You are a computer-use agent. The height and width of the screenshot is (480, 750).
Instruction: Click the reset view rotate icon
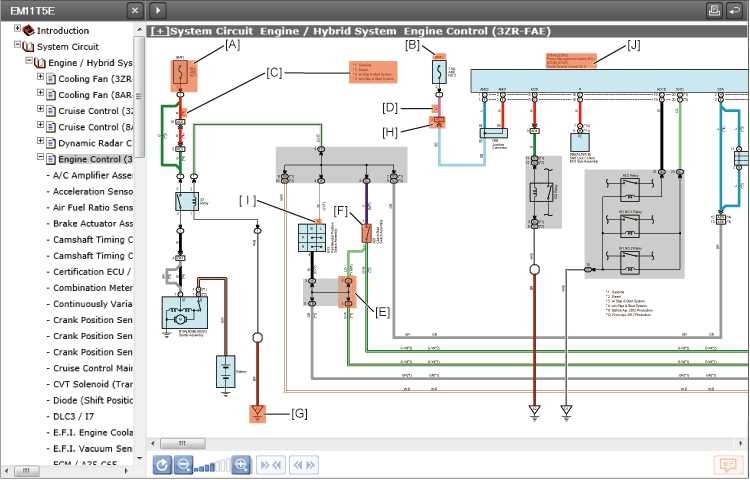pos(162,464)
